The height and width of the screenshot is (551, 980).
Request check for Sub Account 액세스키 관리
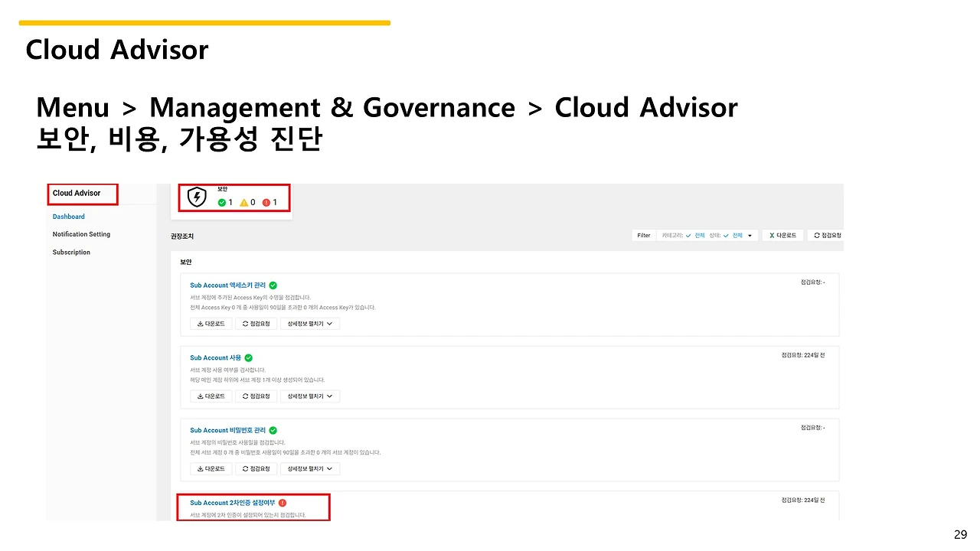256,324
